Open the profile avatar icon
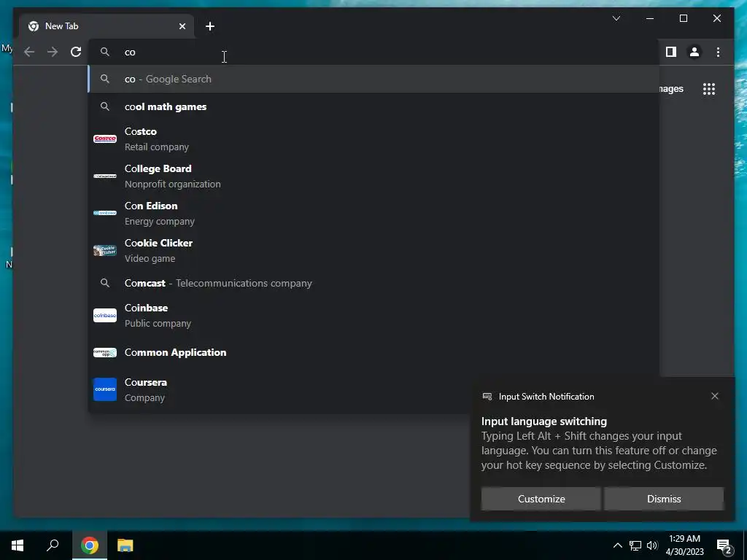Viewport: 747px width, 560px height. tap(694, 52)
